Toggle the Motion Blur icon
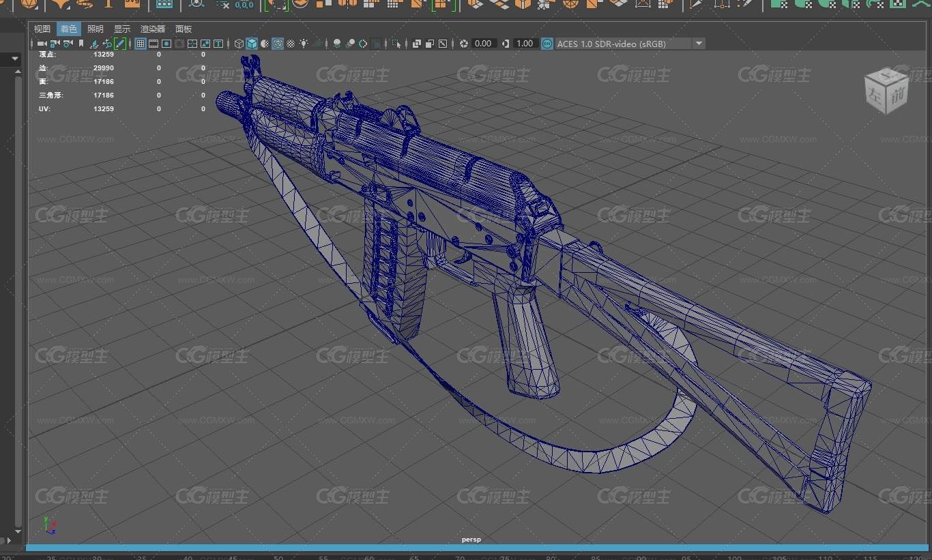Viewport: 932px width, 560px height. pyautogui.click(x=351, y=44)
